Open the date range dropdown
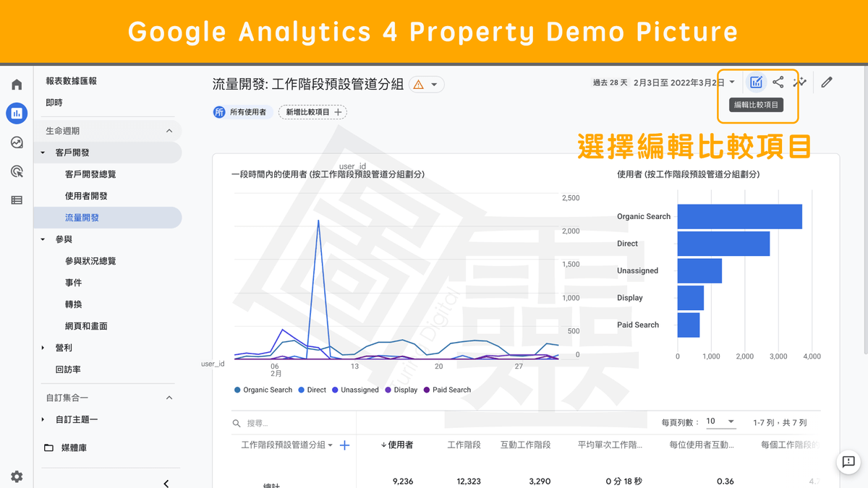Viewport: 868px width, 488px height. point(732,82)
